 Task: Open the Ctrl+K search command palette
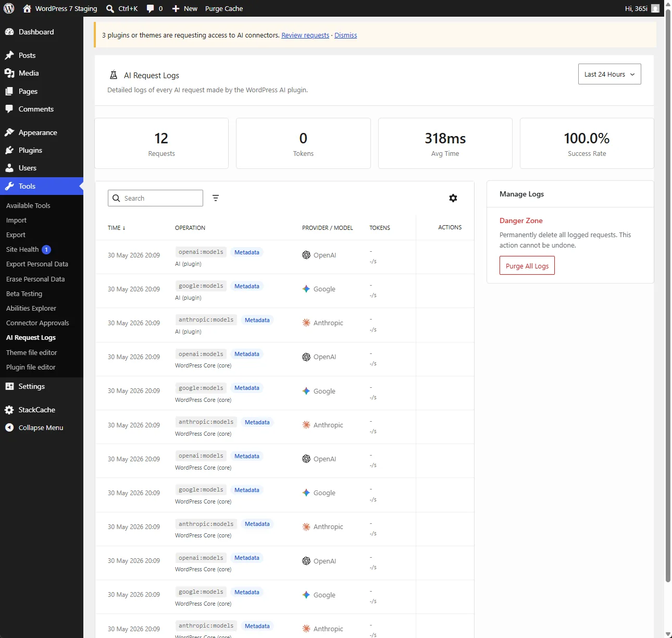click(122, 8)
